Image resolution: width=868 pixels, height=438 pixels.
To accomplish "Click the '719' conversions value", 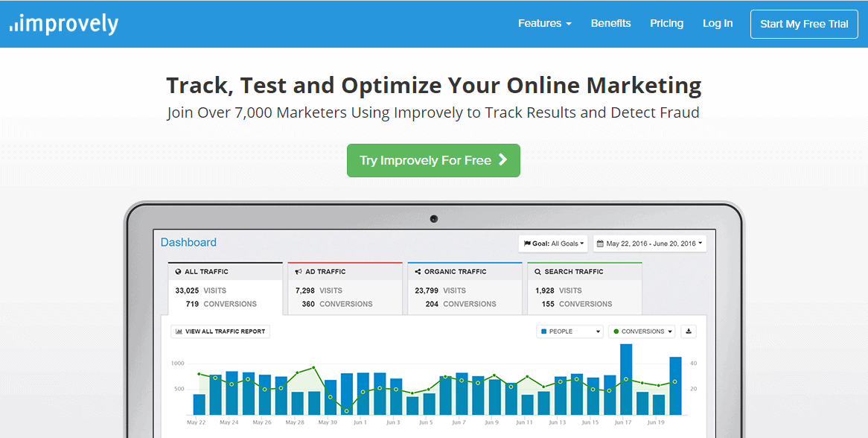I will (192, 304).
